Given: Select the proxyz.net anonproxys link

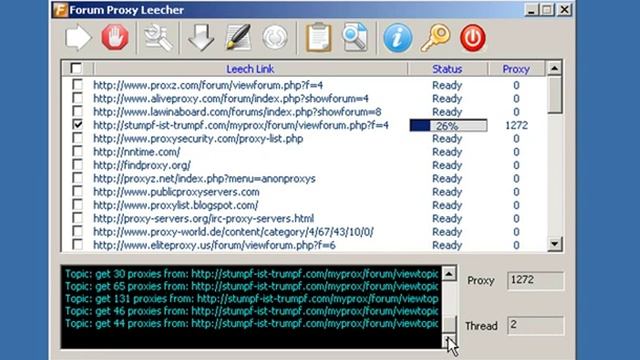Looking at the screenshot, I should [x=204, y=178].
